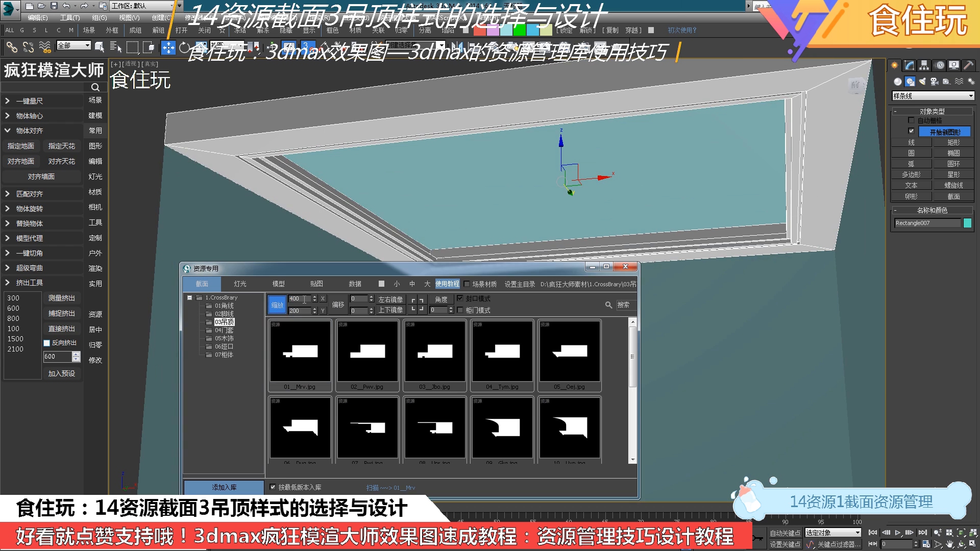Select the 03__Jbo.jpg section thumbnail
Screen dimensions: 980x551
pos(434,352)
